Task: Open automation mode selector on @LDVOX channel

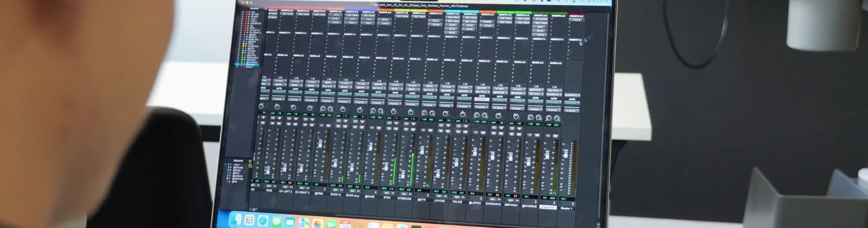Action: tap(481, 99)
